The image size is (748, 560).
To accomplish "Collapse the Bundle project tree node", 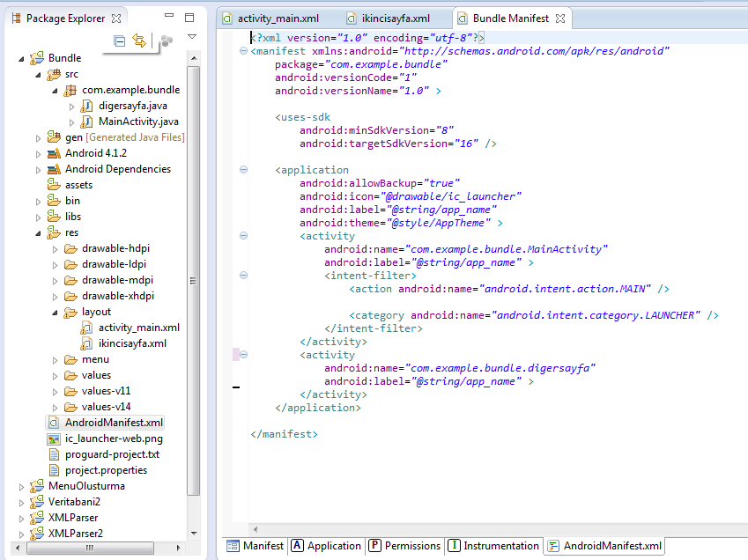I will 22,58.
